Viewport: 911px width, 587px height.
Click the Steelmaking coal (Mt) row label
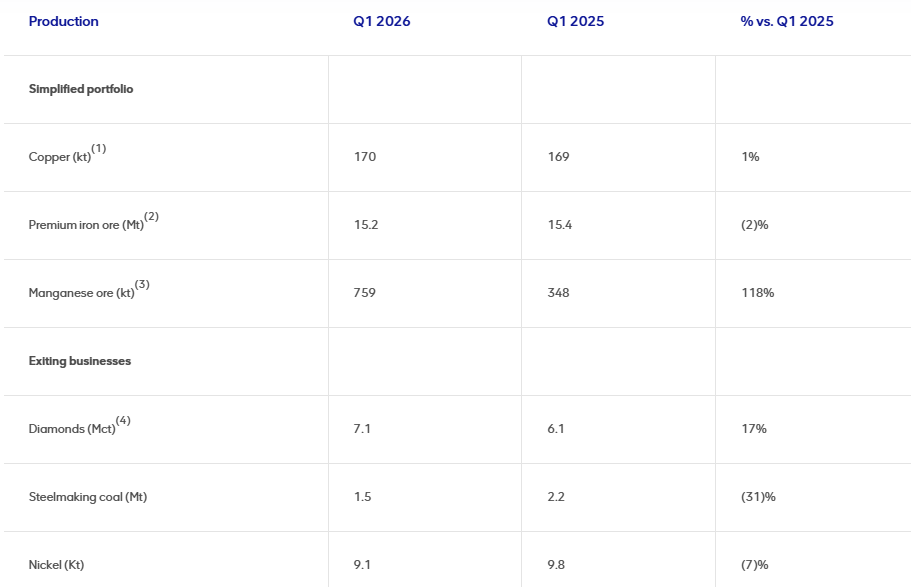point(88,497)
